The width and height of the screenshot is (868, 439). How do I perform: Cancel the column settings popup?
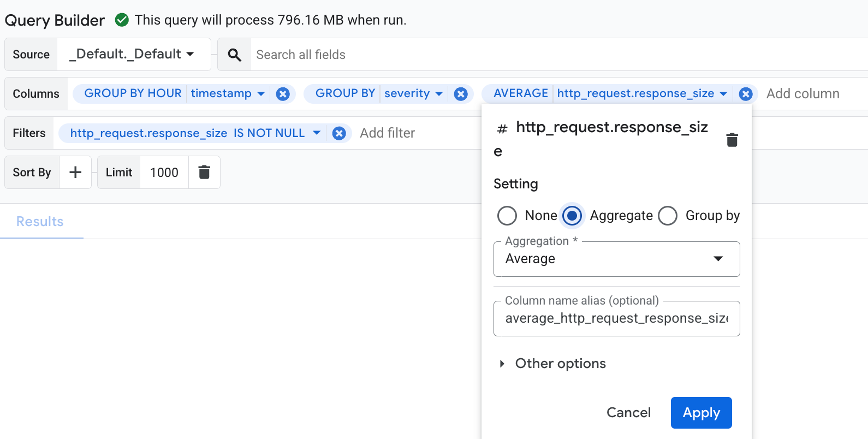pos(628,413)
